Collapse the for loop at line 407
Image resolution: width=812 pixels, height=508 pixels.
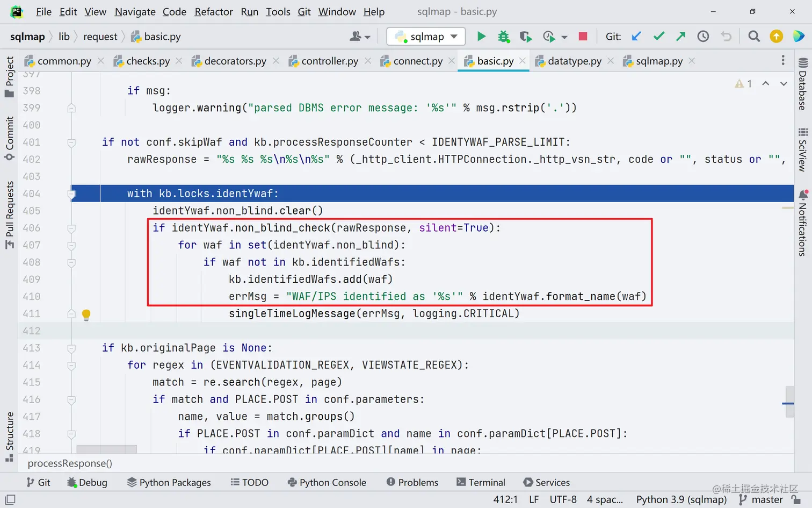(x=71, y=246)
